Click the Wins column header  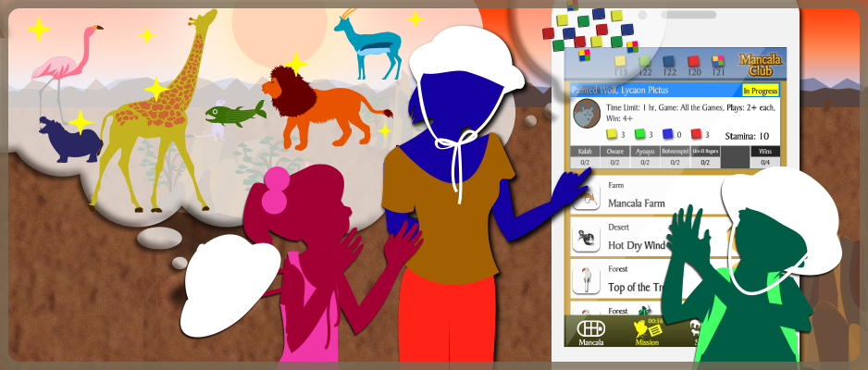tap(764, 151)
